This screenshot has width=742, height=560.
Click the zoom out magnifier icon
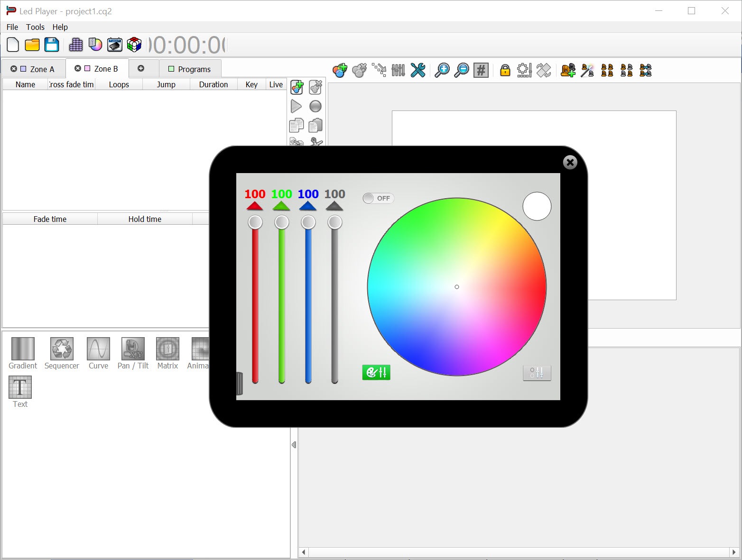pos(461,70)
